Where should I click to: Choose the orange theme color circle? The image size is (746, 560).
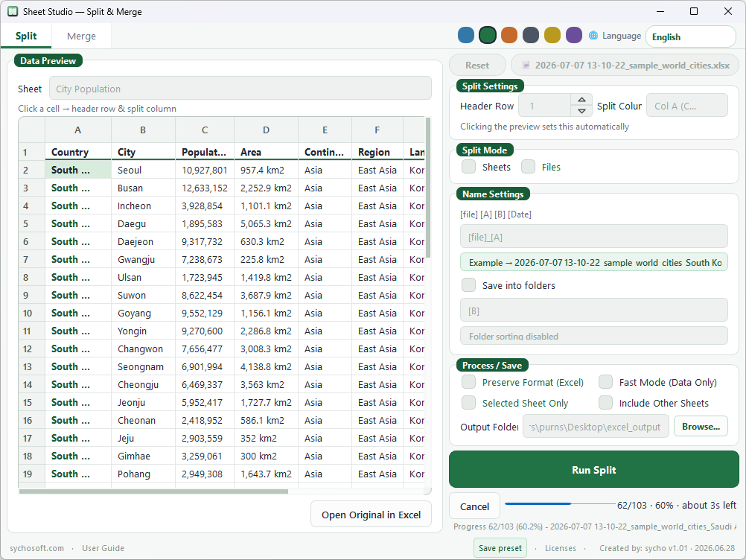click(509, 35)
